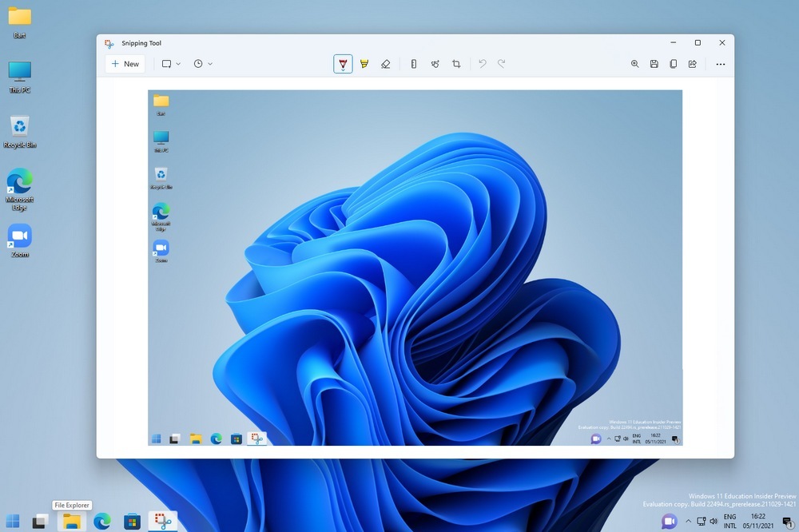Activate the Eraser tool
Viewport: 799px width, 532px height.
click(x=386, y=64)
